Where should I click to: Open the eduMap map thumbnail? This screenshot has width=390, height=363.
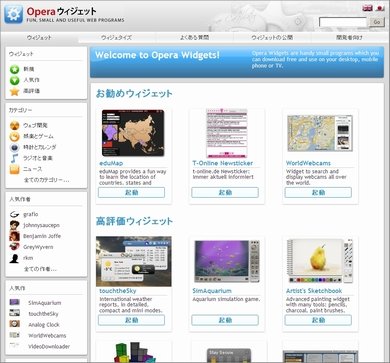click(x=133, y=133)
